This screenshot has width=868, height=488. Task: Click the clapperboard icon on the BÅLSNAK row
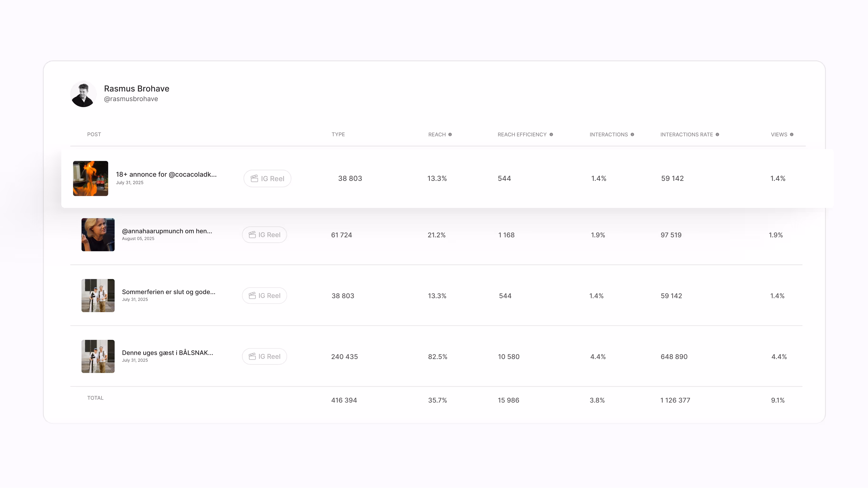point(252,356)
